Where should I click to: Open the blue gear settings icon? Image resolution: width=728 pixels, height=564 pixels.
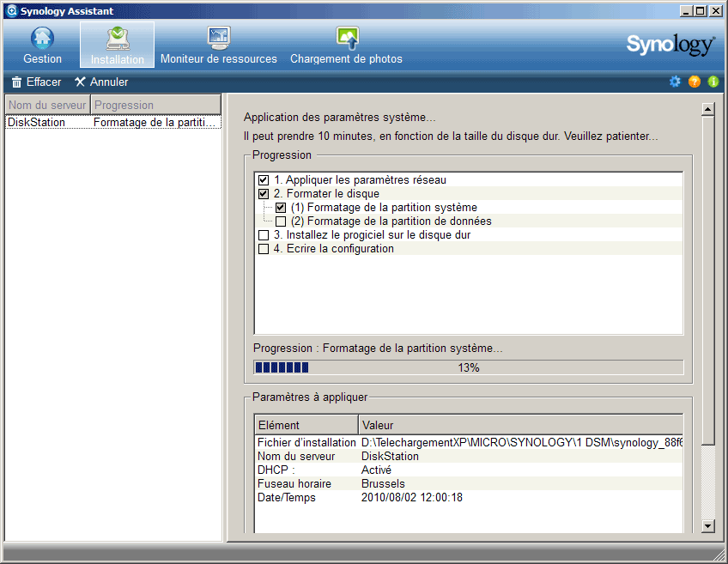[x=675, y=82]
